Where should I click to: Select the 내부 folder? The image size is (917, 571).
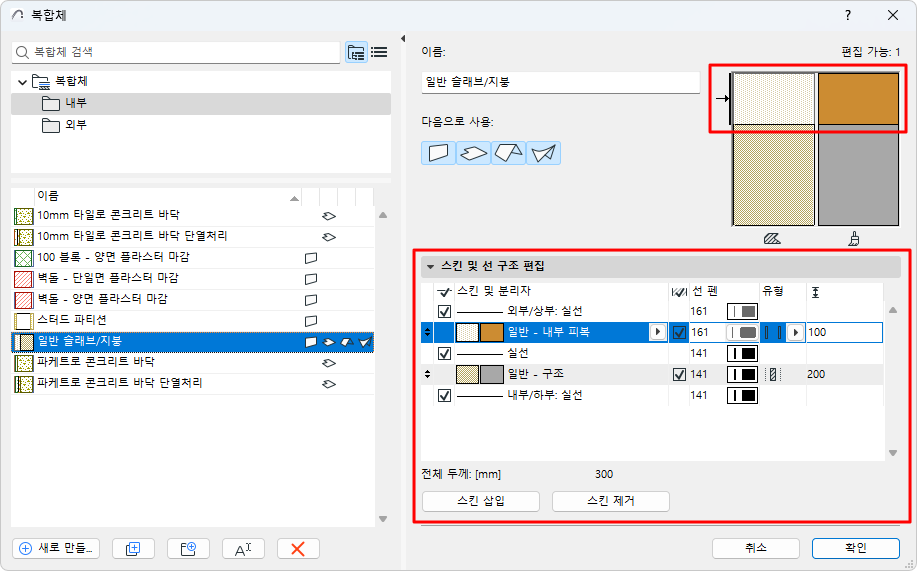point(201,104)
